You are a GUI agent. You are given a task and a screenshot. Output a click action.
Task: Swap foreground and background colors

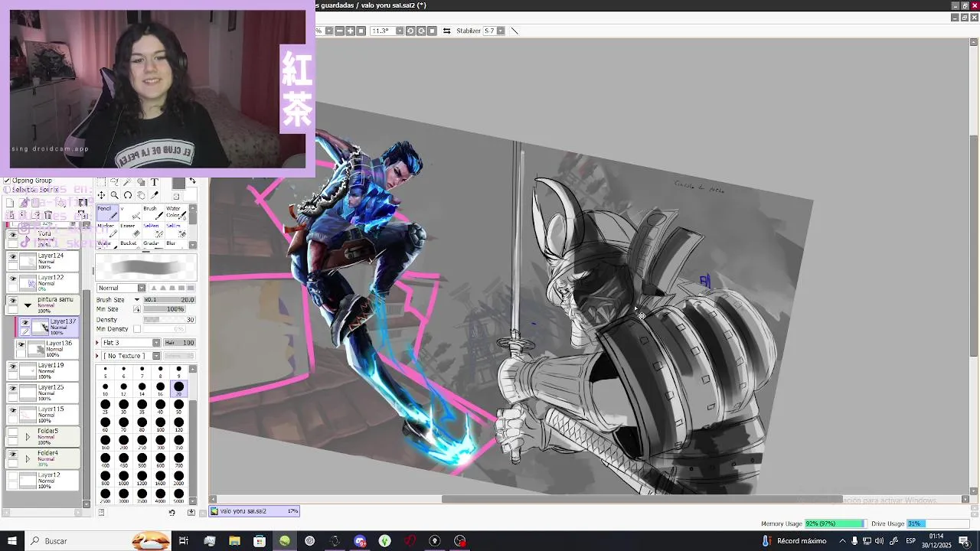[x=192, y=181]
